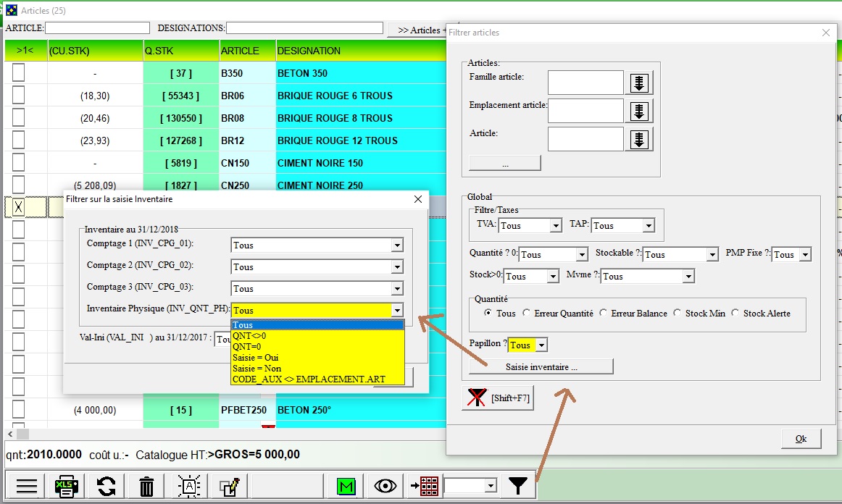Image resolution: width=842 pixels, height=504 pixels.
Task: Click the refresh arrows icon
Action: pos(106,487)
